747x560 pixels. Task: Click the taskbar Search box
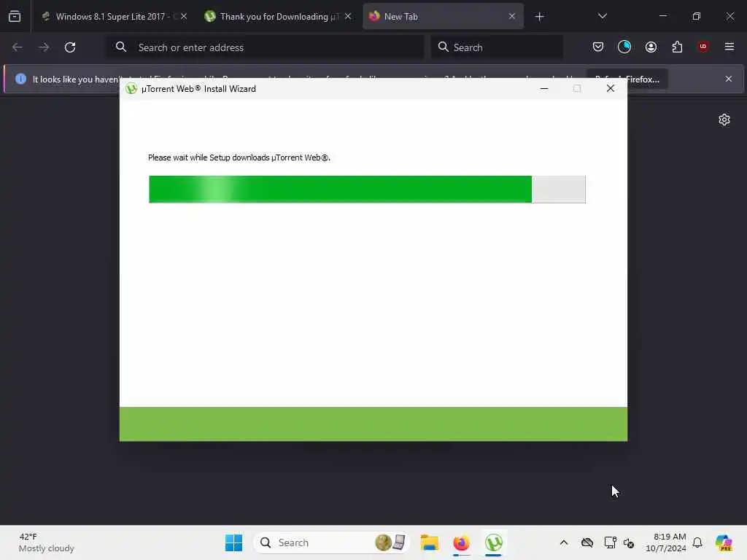332,542
